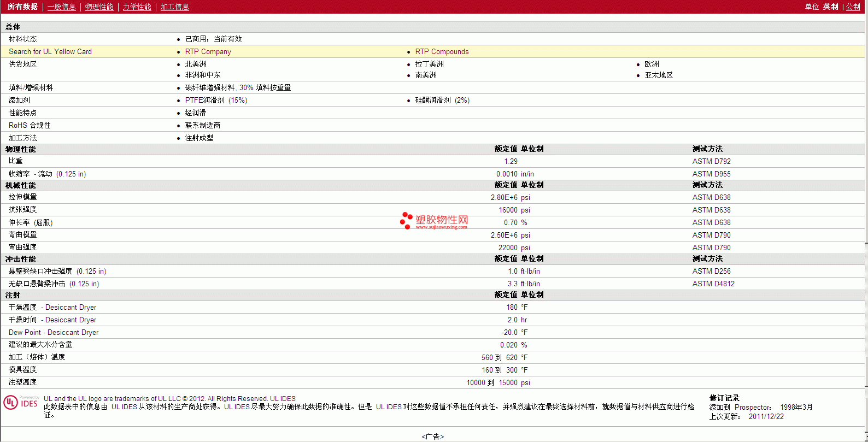Click 已商用: 当前有效 status text
This screenshot has height=442, width=868.
[x=213, y=39]
